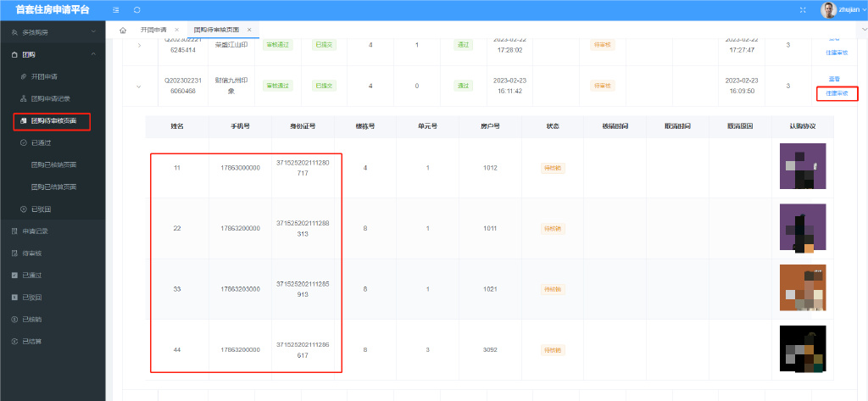Collapse the sidebar with the fold icon
Viewport: 868px width, 401px height.
[116, 9]
